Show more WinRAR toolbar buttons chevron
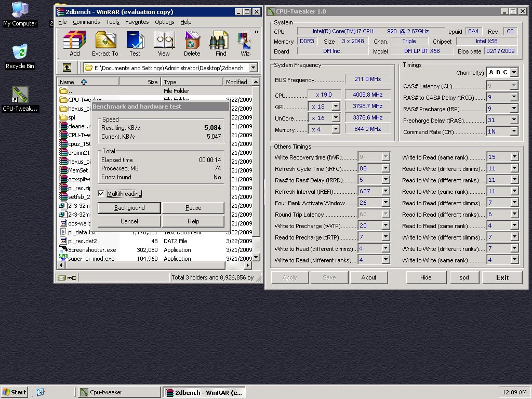 (x=257, y=32)
